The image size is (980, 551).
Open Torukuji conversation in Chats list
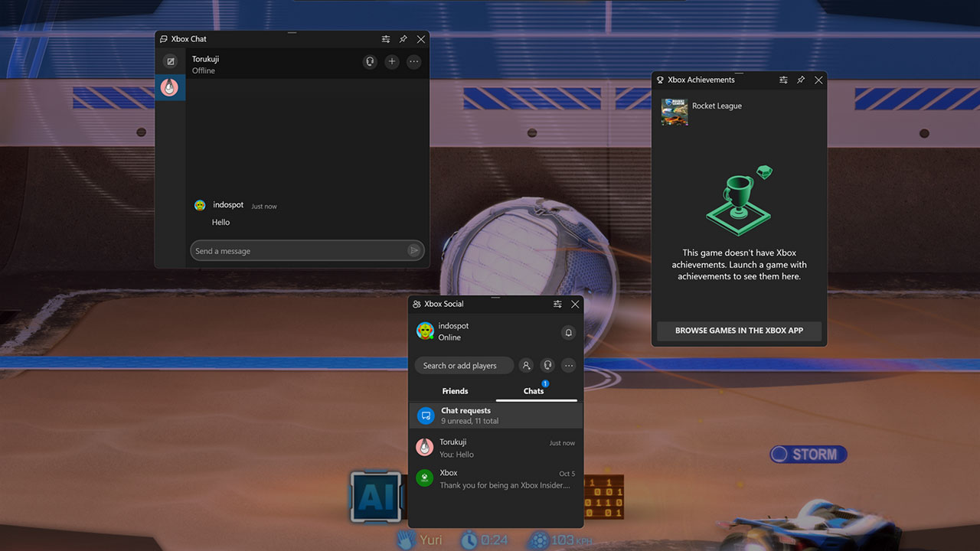pos(496,448)
